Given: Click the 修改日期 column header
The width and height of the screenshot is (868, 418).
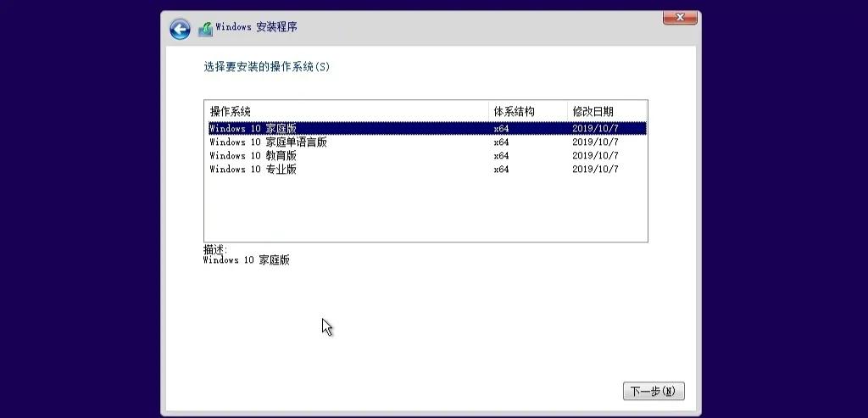Looking at the screenshot, I should tap(607, 111).
